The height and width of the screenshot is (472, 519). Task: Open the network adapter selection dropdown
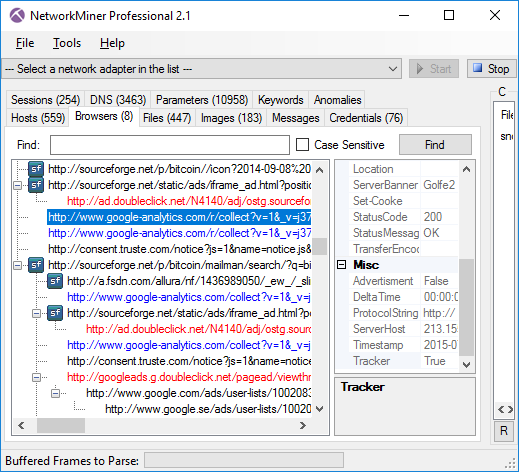201,69
